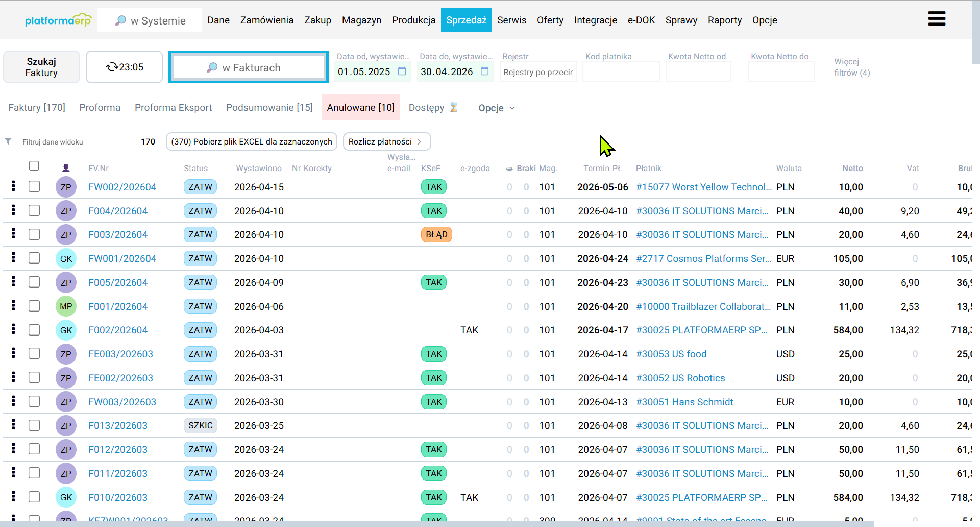Click the GK avatar on FW001/202604 row

pos(66,259)
